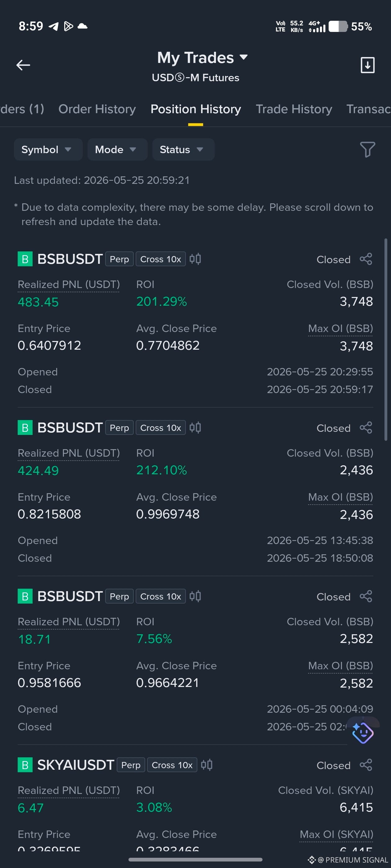Share the SKYAIUSDT closed position

tap(366, 765)
